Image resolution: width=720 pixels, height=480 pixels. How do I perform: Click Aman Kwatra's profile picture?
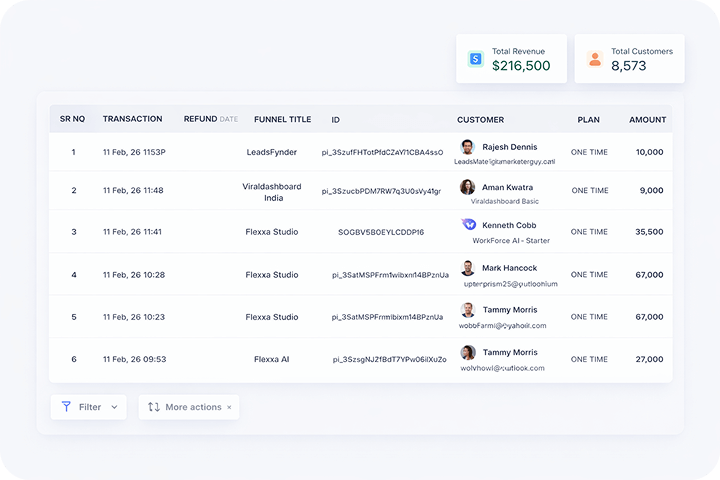(468, 187)
